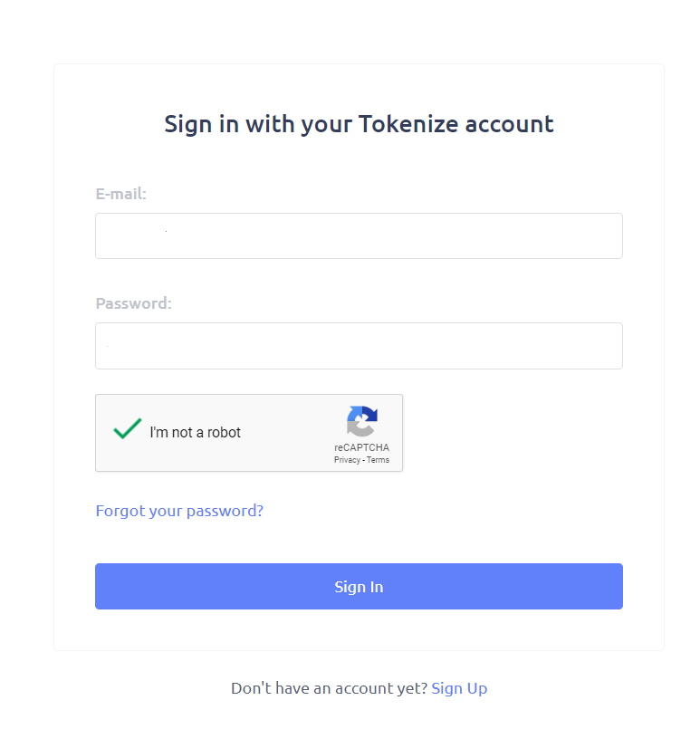Click the "I'm not a robot" label
Viewport: 700px width, 729px height.
coord(196,432)
